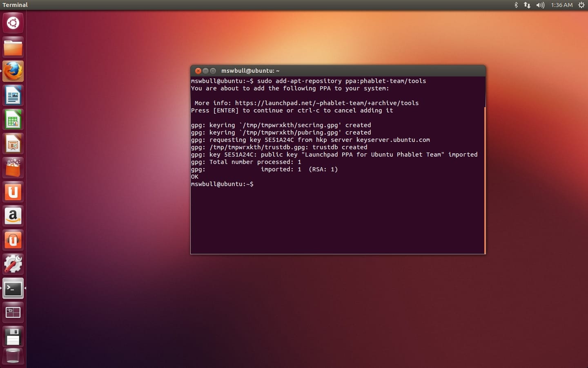The height and width of the screenshot is (368, 588).
Task: Open the Workspace Switcher
Action: pos(13,313)
